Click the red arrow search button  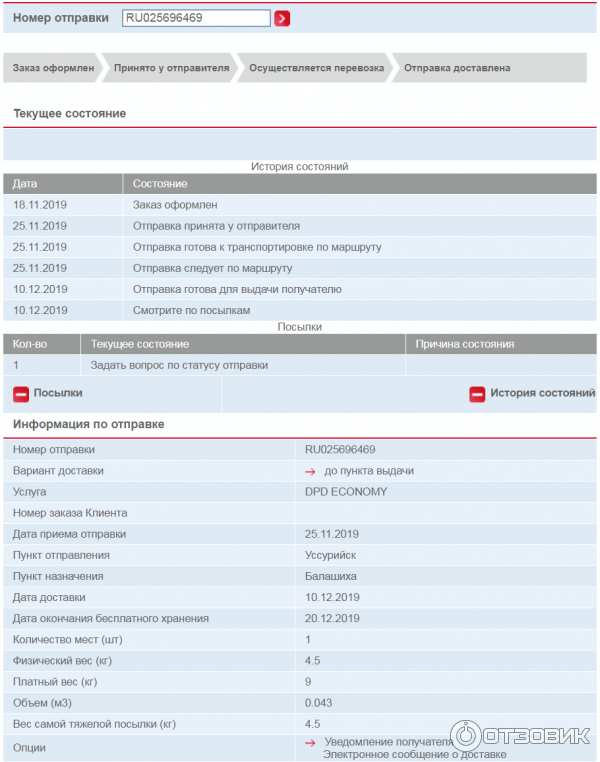click(282, 18)
